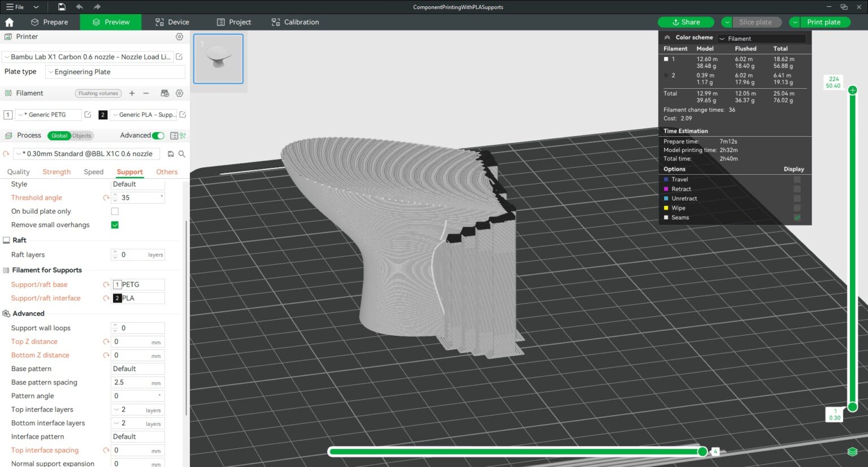
Task: Click the Share button
Action: 685,22
